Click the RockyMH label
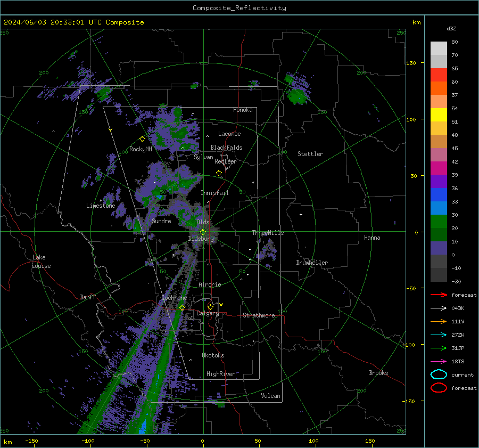The image size is (479, 448). coord(141,149)
